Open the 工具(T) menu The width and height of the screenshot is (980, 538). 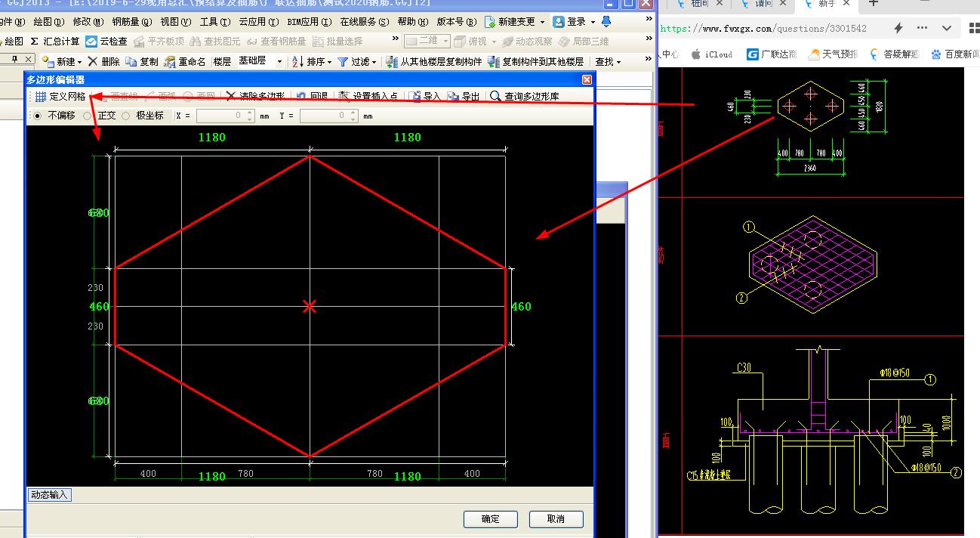[x=214, y=22]
